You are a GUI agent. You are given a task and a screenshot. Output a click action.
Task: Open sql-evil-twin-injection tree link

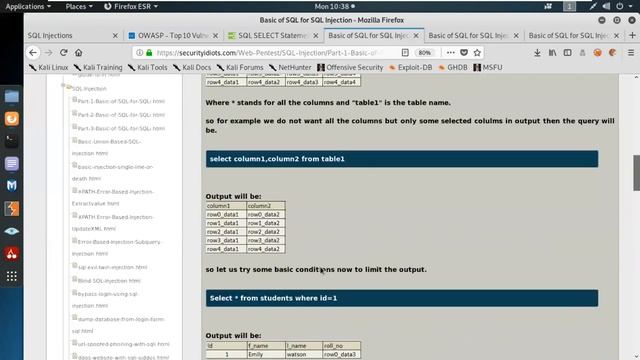[112, 267]
